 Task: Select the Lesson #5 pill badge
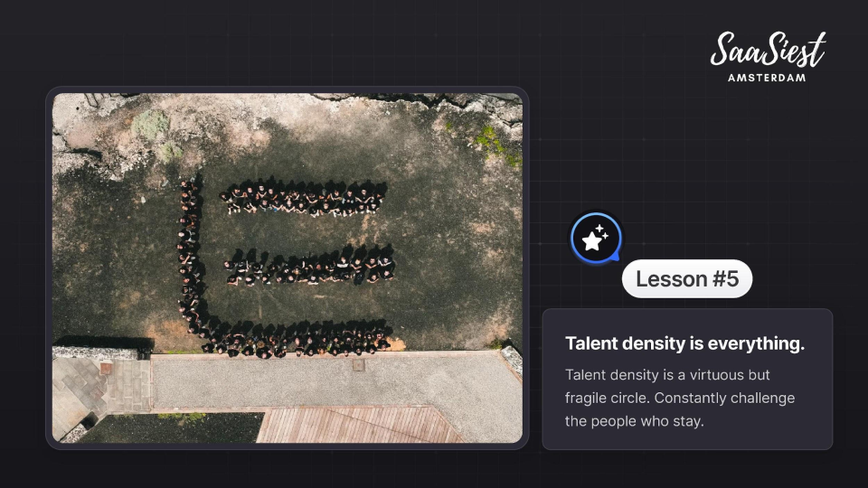(x=687, y=279)
